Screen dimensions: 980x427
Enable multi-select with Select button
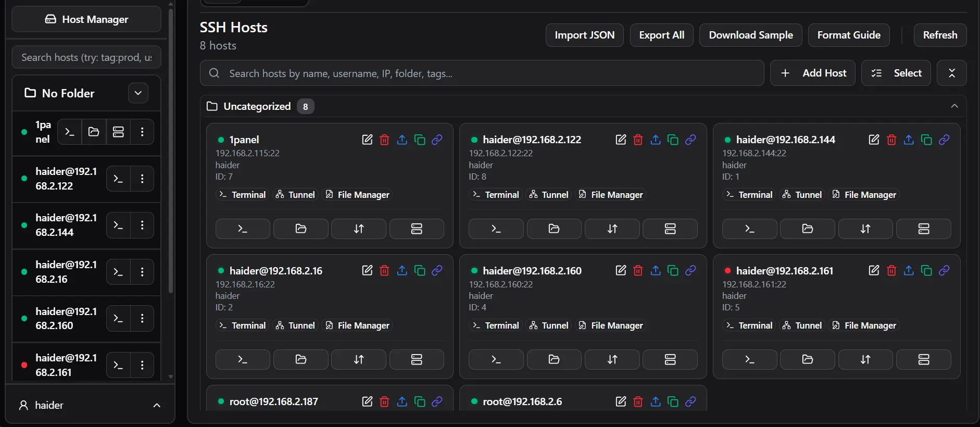[x=896, y=73]
